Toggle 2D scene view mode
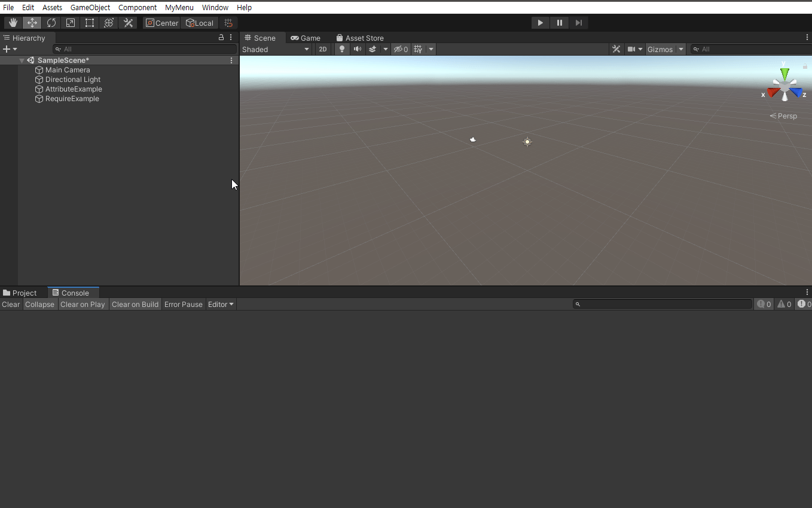Viewport: 812px width, 508px height. [x=323, y=49]
